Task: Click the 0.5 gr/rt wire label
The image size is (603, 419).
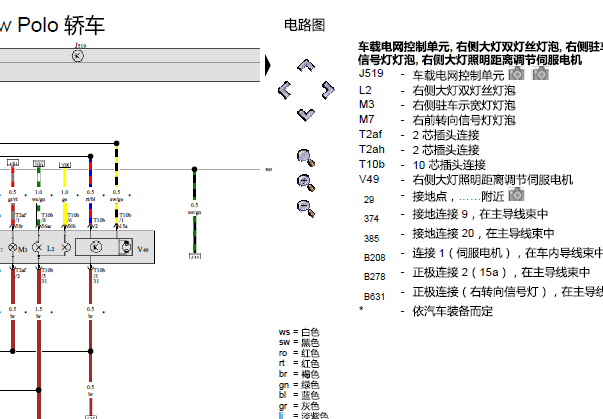Action: point(13,196)
